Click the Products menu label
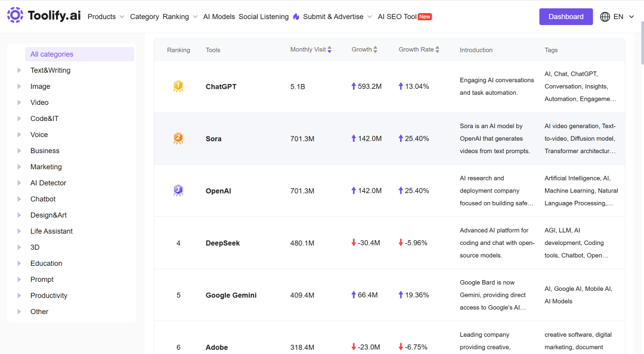This screenshot has height=354, width=644. tap(101, 17)
